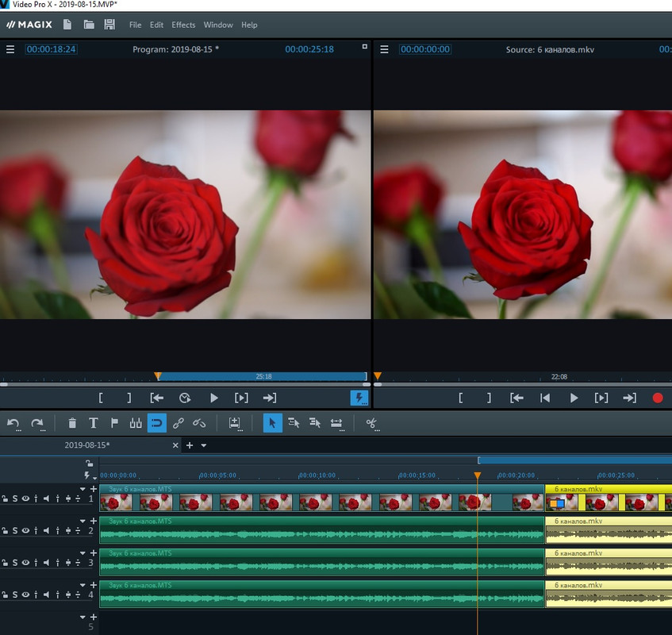Viewport: 672px width, 635px height.
Task: Click the scissors cut tool
Action: [x=371, y=423]
